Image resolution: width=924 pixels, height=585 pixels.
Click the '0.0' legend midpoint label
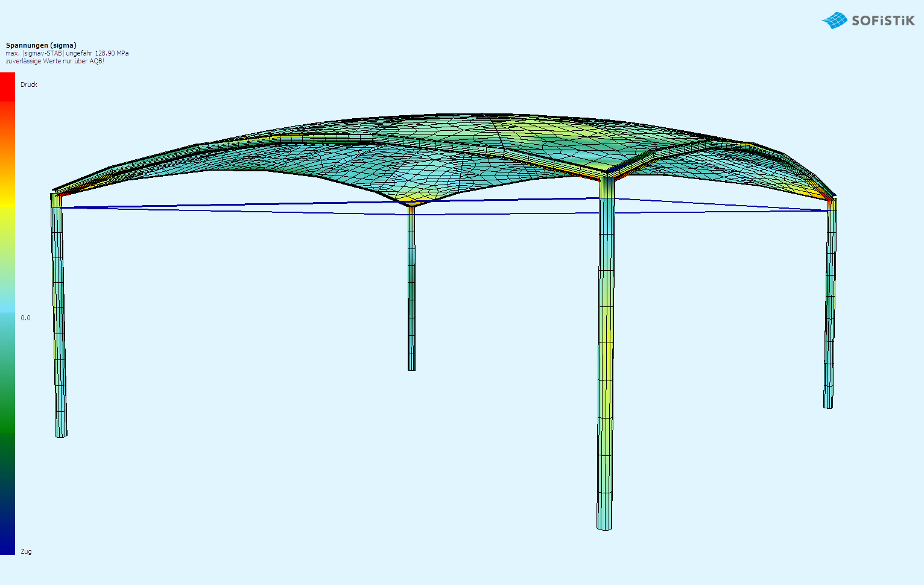[x=25, y=318]
